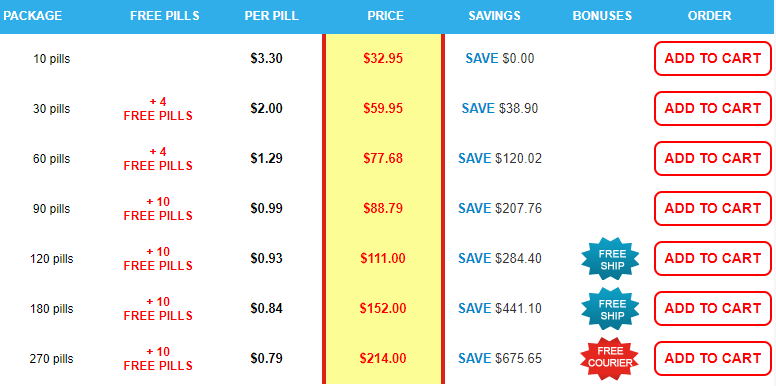Click the BONUSES column header
The image size is (776, 386).
pyautogui.click(x=602, y=16)
